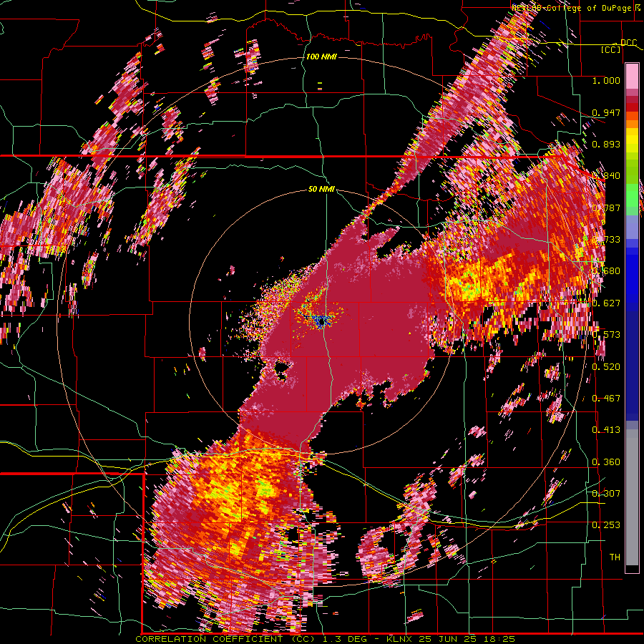Click the 0.520 legend value
The height and width of the screenshot is (644, 644).
pos(606,366)
